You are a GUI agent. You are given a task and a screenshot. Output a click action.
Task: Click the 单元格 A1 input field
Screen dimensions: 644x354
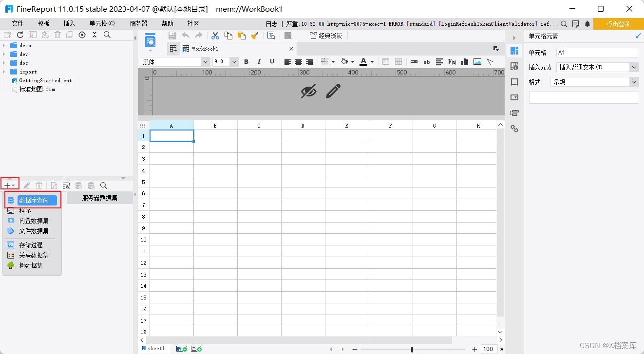(x=597, y=53)
